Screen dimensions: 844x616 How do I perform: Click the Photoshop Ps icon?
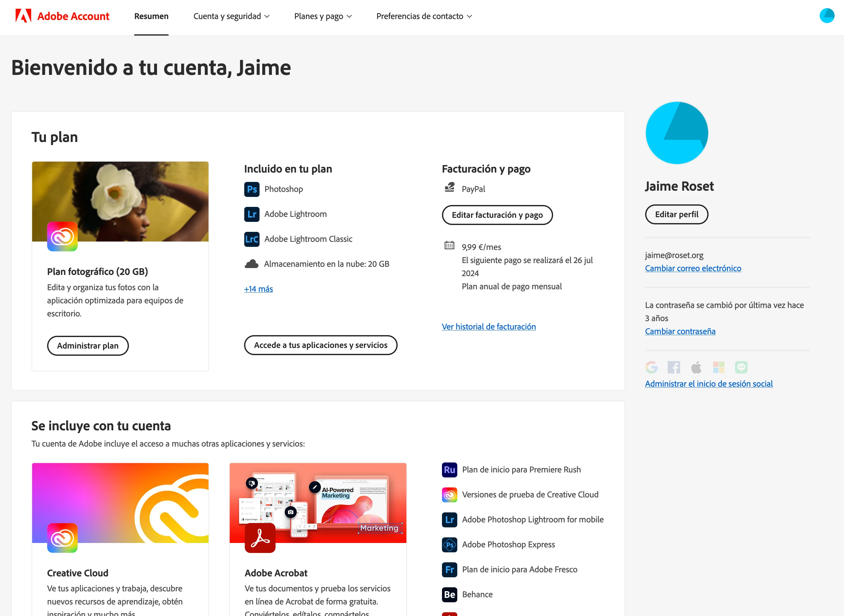tap(252, 189)
